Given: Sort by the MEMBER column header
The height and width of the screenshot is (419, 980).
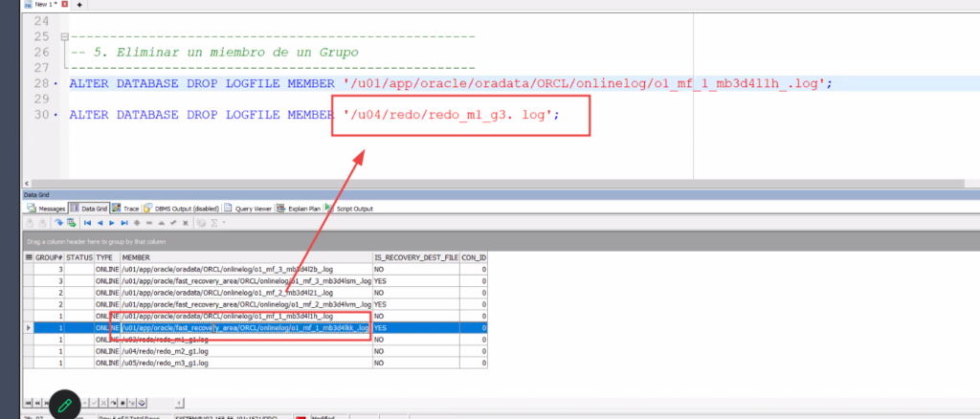Looking at the screenshot, I should coord(244,257).
